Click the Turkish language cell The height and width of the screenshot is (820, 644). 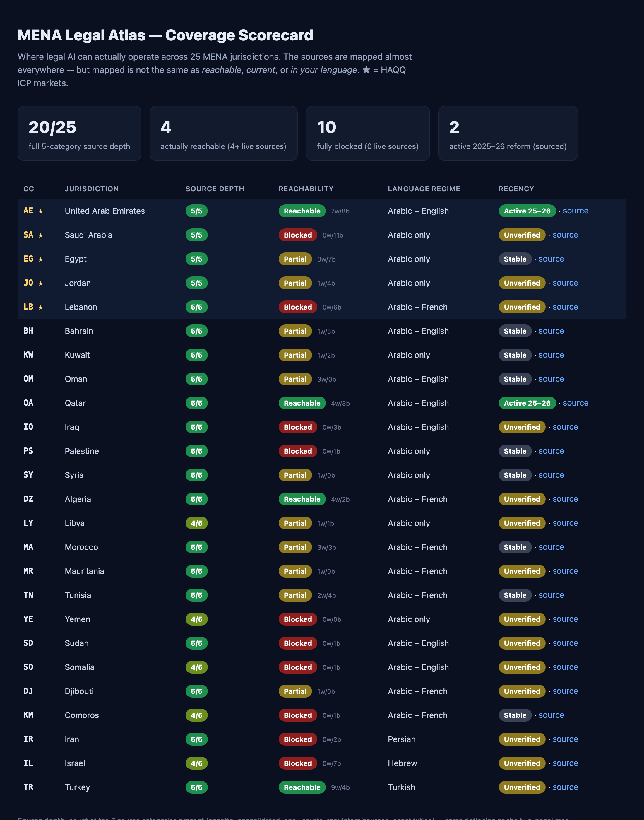(x=402, y=787)
